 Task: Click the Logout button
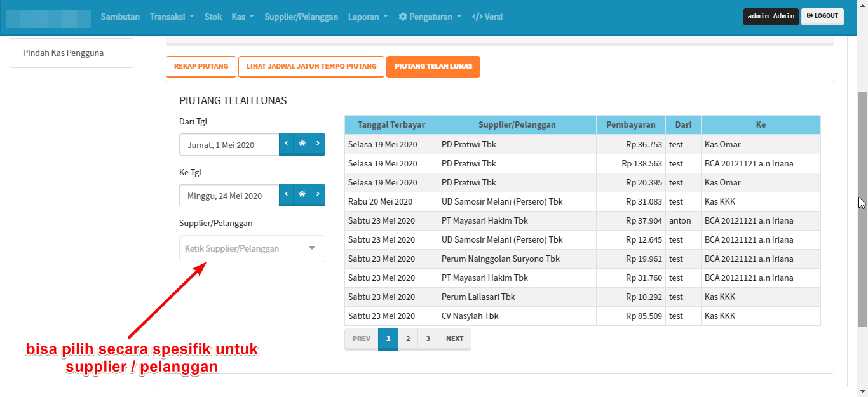tap(822, 17)
